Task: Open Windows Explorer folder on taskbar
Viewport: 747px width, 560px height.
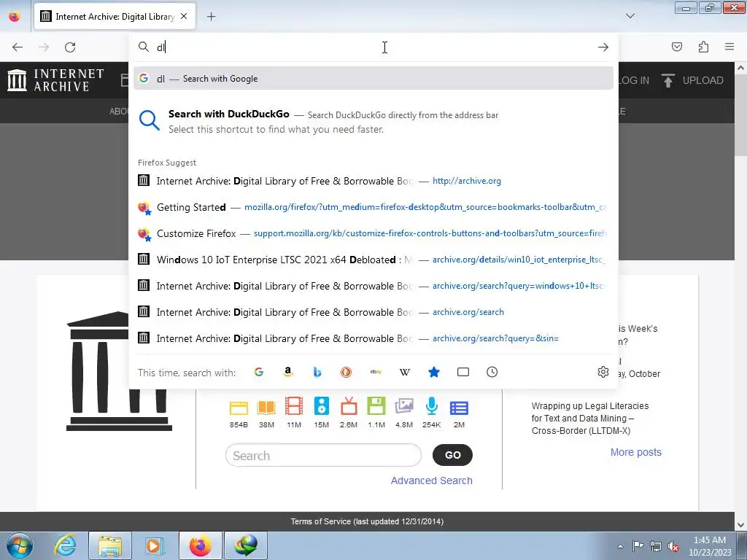Action: point(109,545)
